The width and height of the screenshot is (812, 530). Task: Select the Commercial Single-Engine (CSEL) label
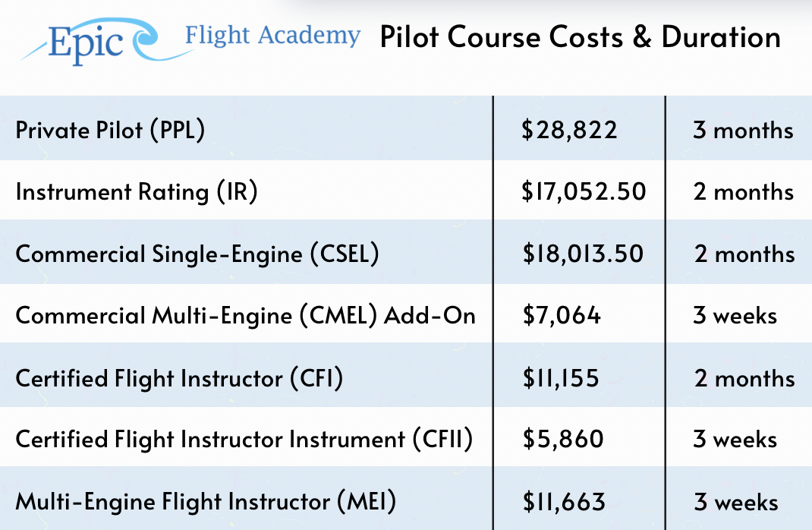point(197,253)
